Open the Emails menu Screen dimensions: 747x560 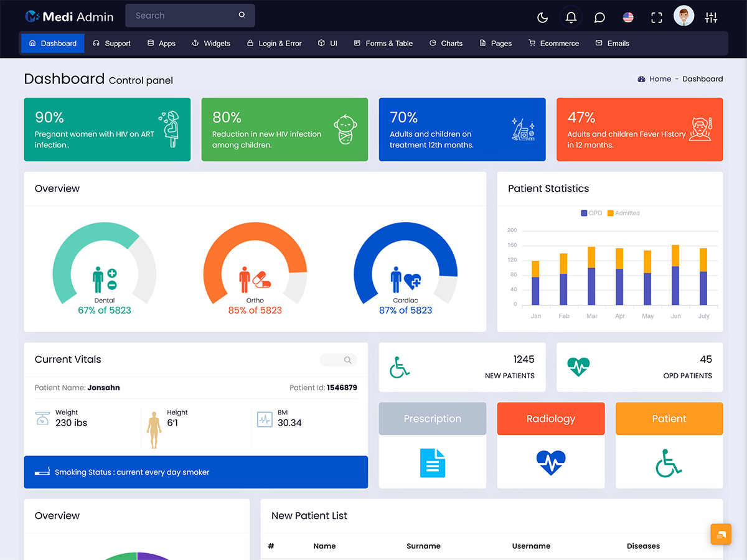(x=612, y=44)
